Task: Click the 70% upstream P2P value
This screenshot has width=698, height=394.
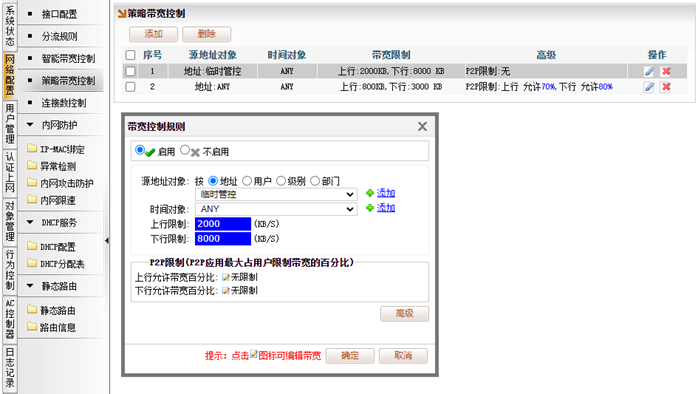Action: coord(548,87)
